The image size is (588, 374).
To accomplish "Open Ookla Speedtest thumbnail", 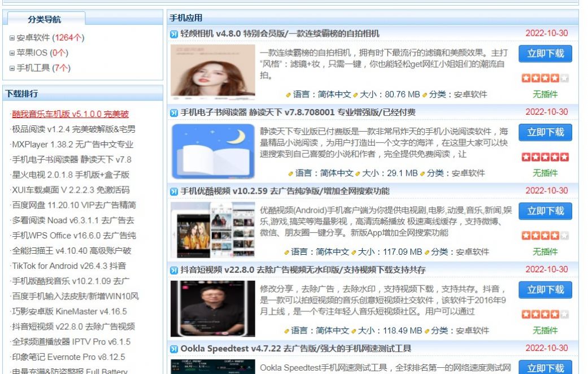I will (x=212, y=367).
